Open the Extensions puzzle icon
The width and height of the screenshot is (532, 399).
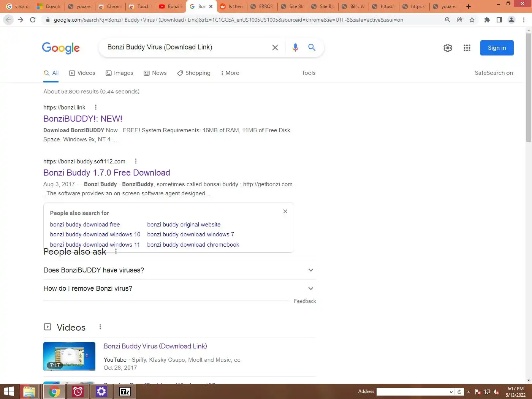[x=487, y=20]
